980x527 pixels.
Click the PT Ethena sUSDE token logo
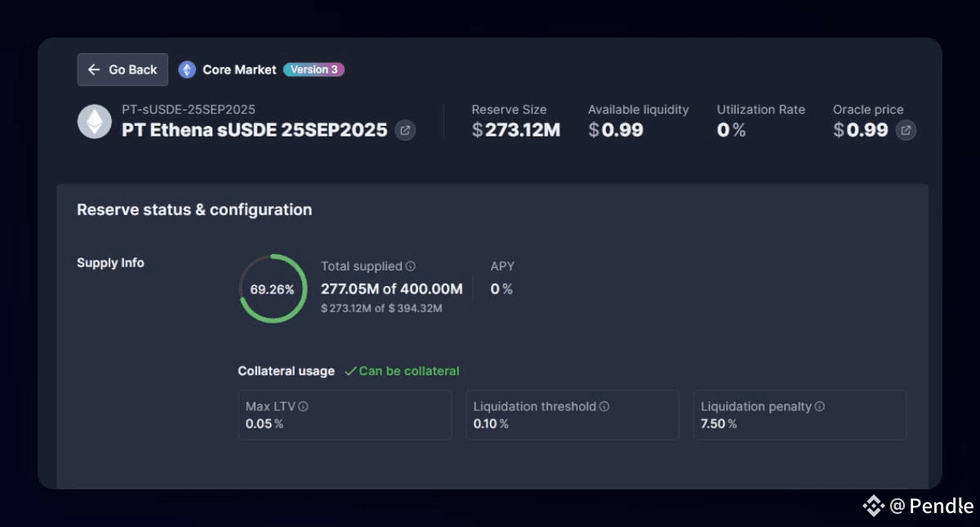click(95, 122)
